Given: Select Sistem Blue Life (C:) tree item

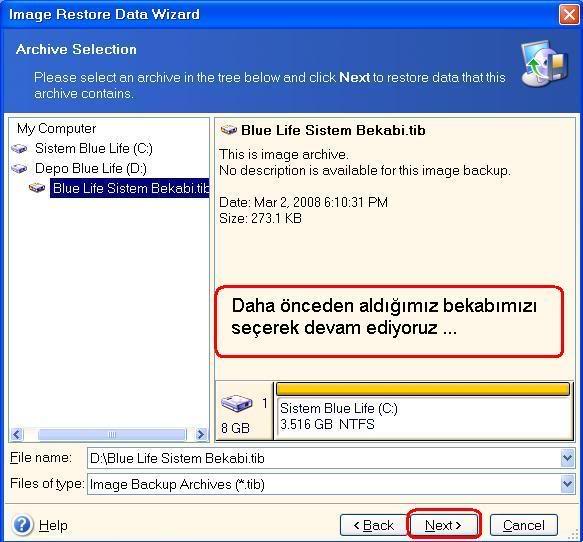Looking at the screenshot, I should click(x=94, y=149).
